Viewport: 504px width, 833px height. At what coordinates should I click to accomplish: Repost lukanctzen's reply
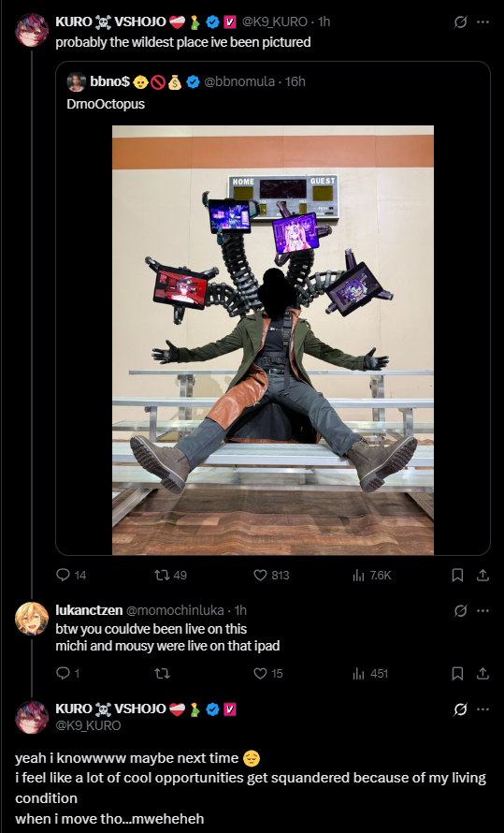pos(161,674)
